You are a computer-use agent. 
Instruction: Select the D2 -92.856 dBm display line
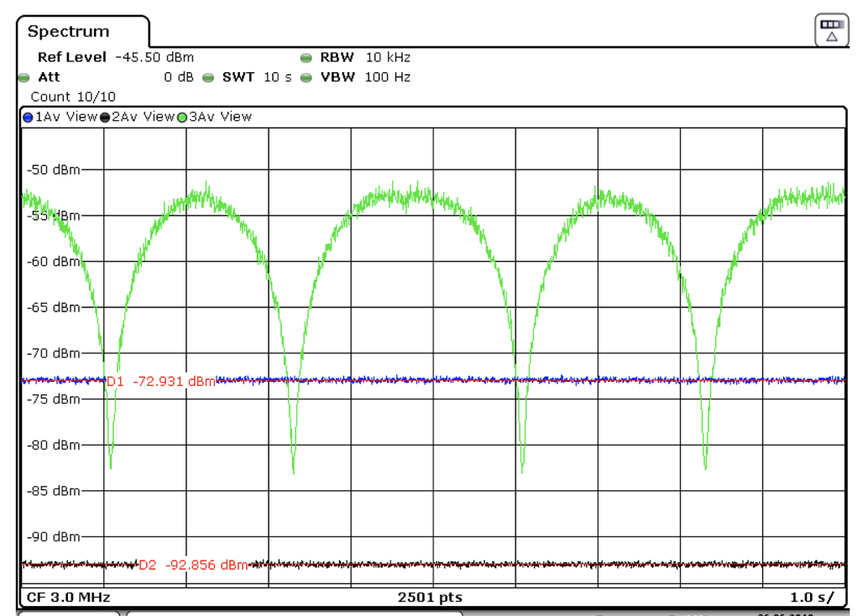pos(193,565)
